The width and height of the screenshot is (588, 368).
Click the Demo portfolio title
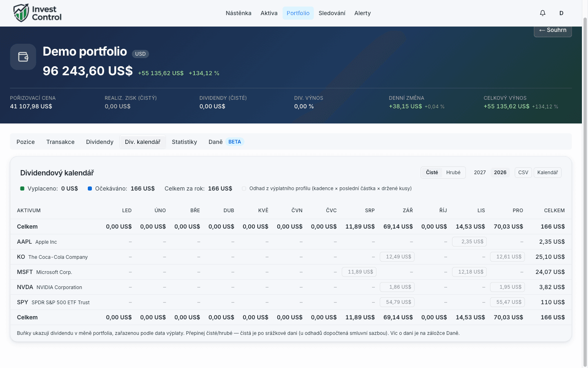pos(85,52)
